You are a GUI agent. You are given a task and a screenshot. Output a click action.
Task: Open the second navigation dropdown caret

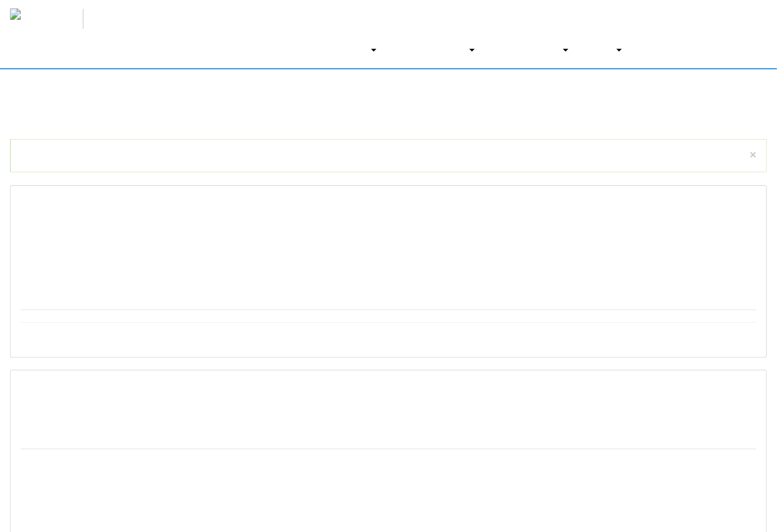pos(472,50)
